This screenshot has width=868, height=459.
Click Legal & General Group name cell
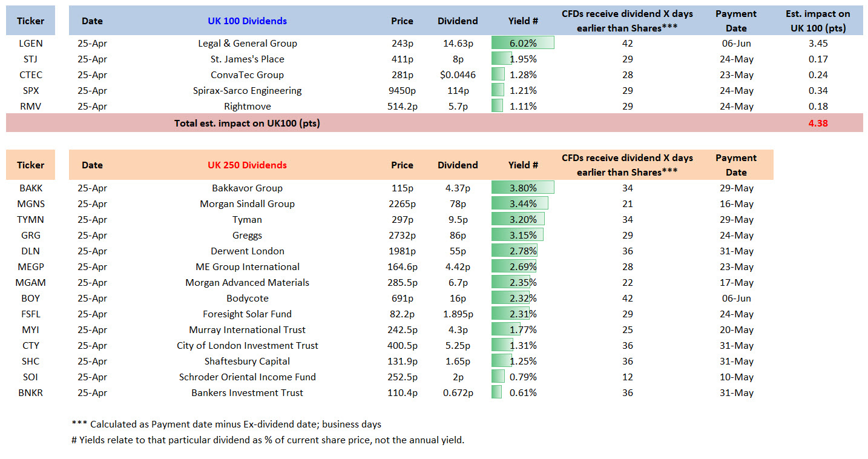(247, 43)
